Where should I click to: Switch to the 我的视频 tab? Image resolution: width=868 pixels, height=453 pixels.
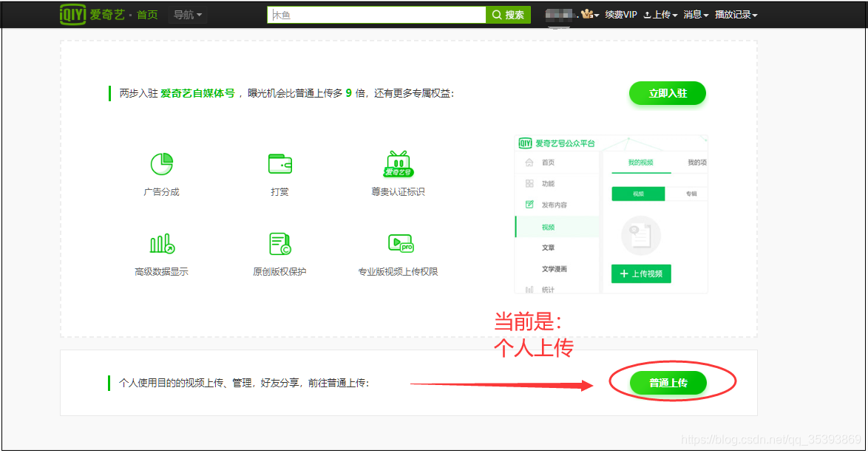[x=640, y=163]
